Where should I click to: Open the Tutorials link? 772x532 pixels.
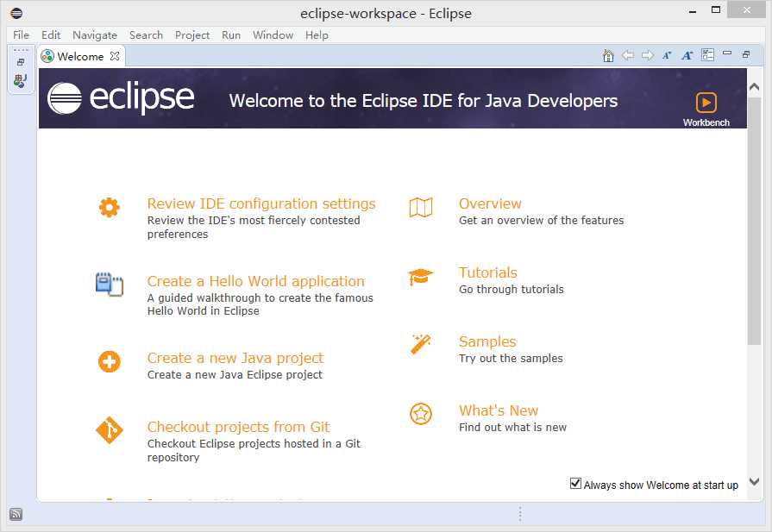tap(488, 272)
